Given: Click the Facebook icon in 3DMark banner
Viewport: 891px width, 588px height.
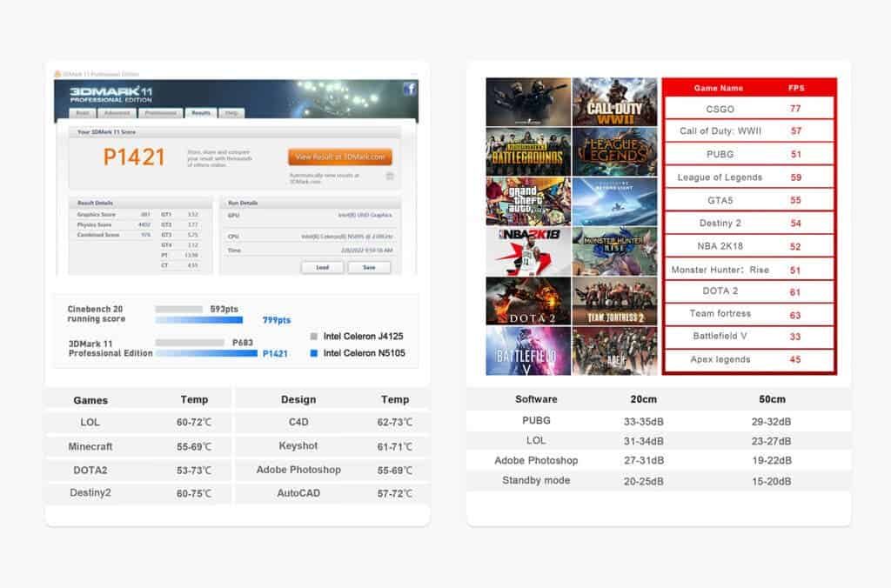Looking at the screenshot, I should pos(410,89).
